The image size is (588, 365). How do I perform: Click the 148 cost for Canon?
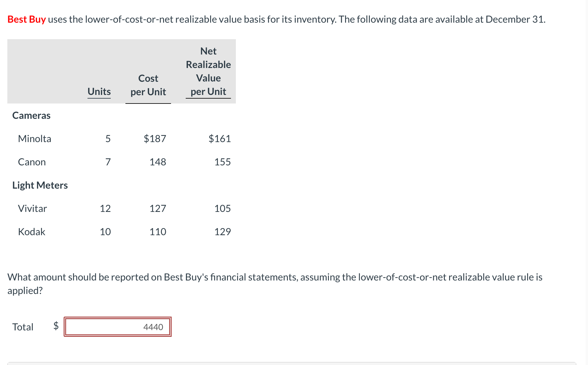coord(158,162)
